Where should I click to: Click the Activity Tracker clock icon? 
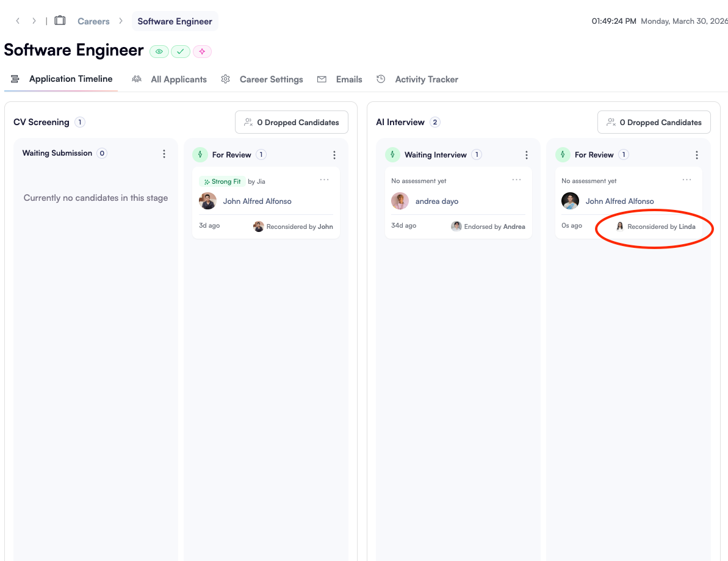tap(381, 79)
